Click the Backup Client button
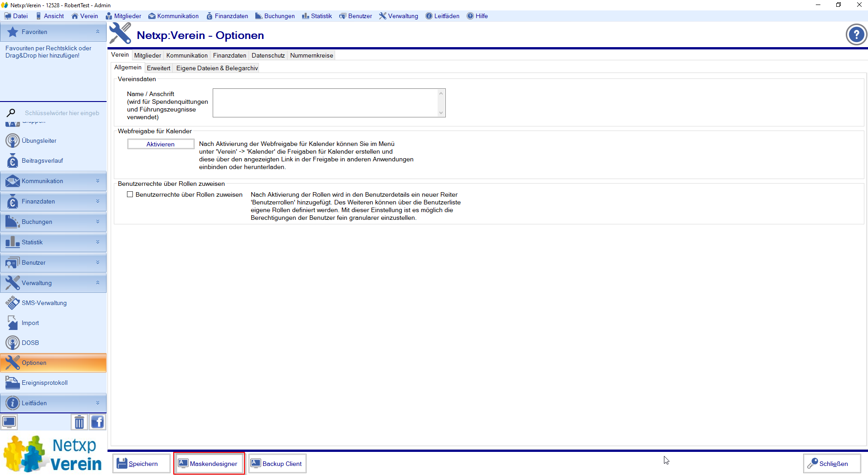 coord(277,463)
